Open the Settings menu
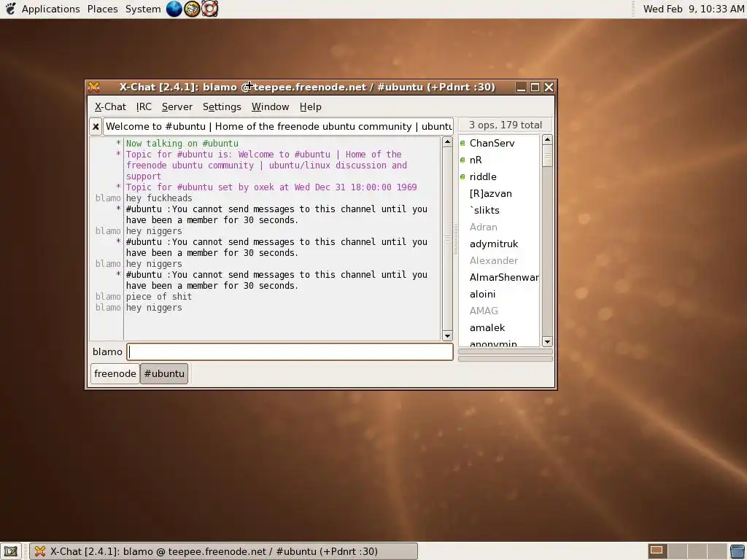747x560 pixels. tap(222, 106)
